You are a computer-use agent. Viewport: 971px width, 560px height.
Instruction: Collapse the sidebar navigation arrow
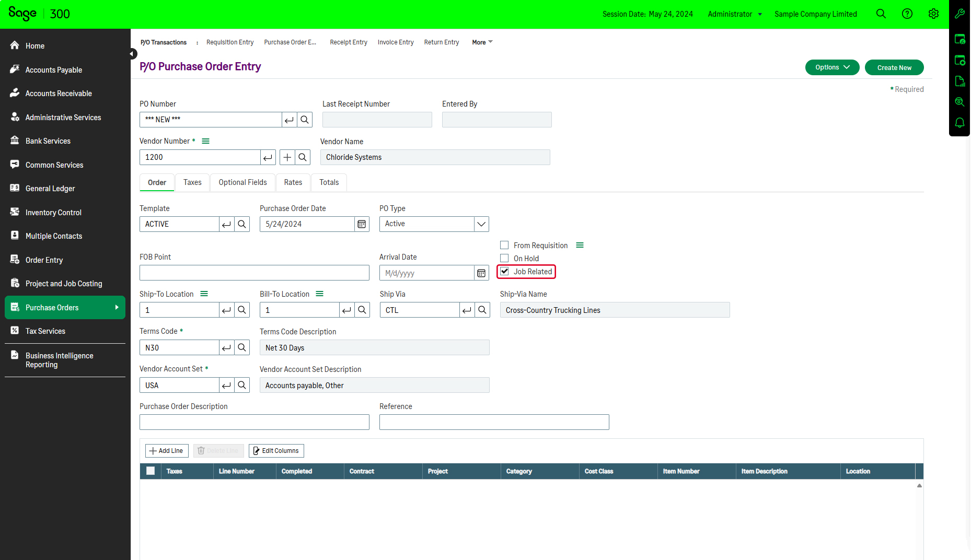click(132, 53)
